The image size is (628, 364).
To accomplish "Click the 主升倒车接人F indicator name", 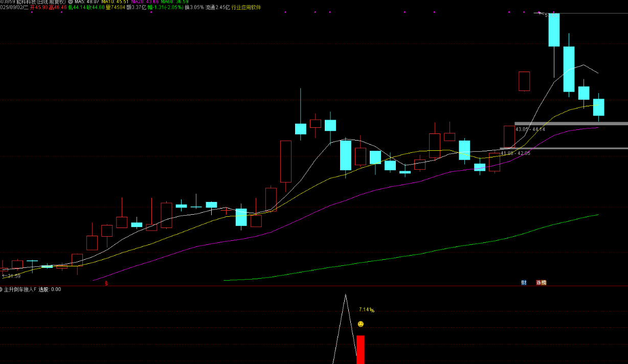I will point(20,289).
